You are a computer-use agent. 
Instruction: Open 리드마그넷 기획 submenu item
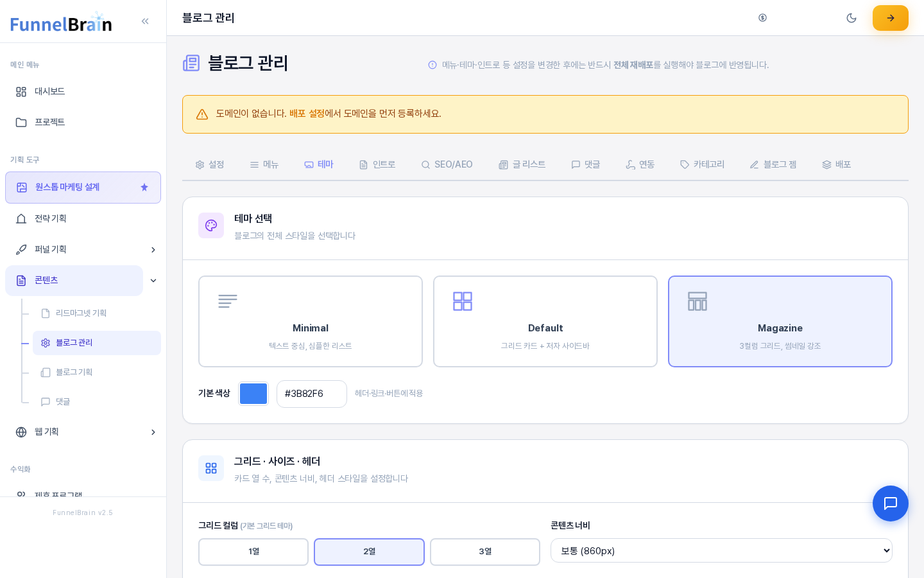[97, 313]
